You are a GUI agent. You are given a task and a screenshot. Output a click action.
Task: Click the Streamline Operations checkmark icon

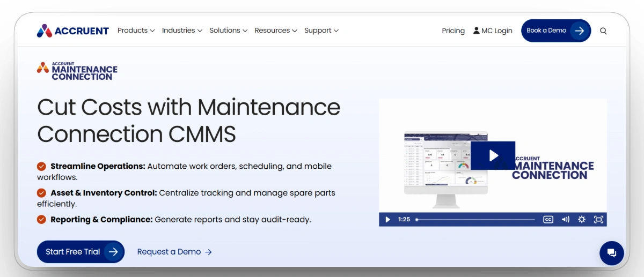coord(41,166)
